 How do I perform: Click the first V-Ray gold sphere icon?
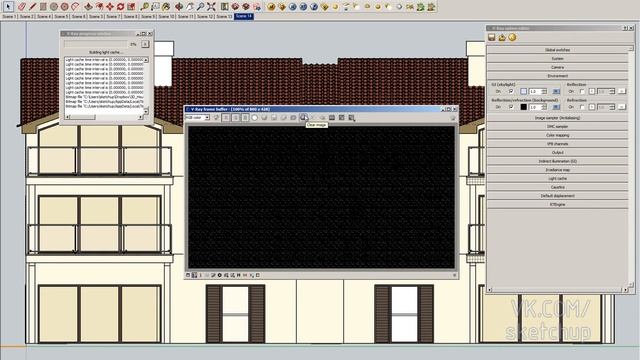coord(271,7)
